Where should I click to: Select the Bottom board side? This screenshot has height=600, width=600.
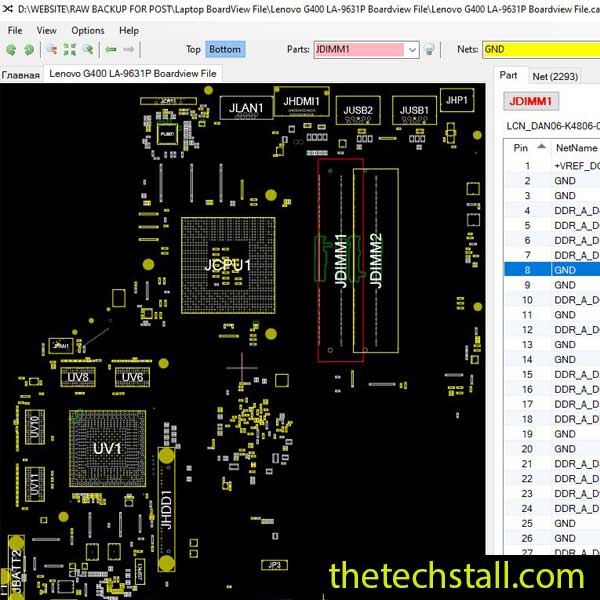click(225, 49)
